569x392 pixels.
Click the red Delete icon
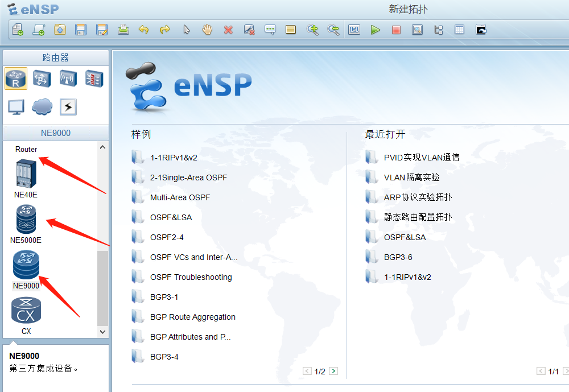coord(228,30)
